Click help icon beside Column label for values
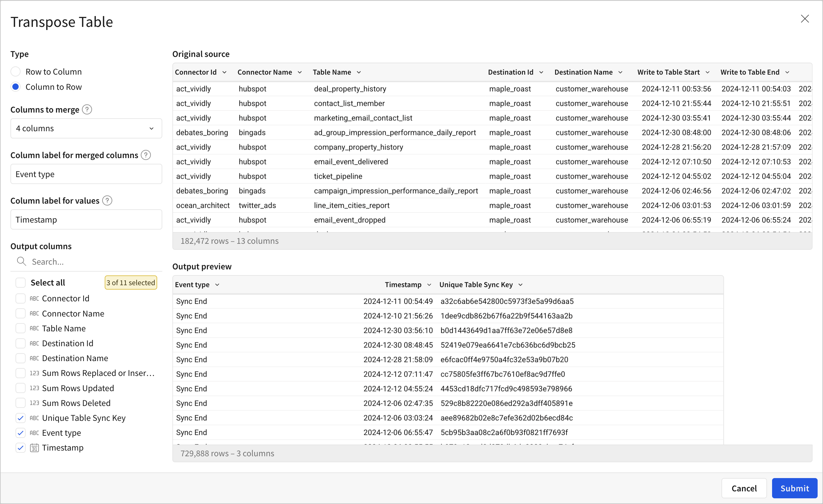 coord(107,200)
